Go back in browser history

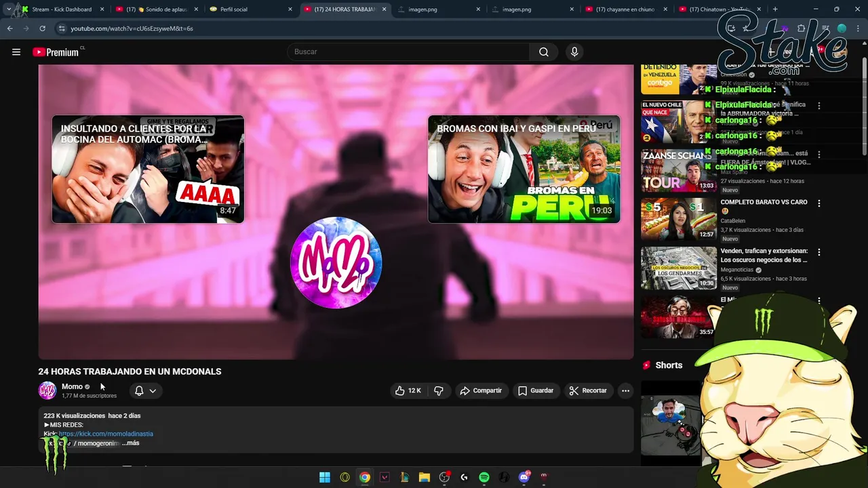(9, 28)
